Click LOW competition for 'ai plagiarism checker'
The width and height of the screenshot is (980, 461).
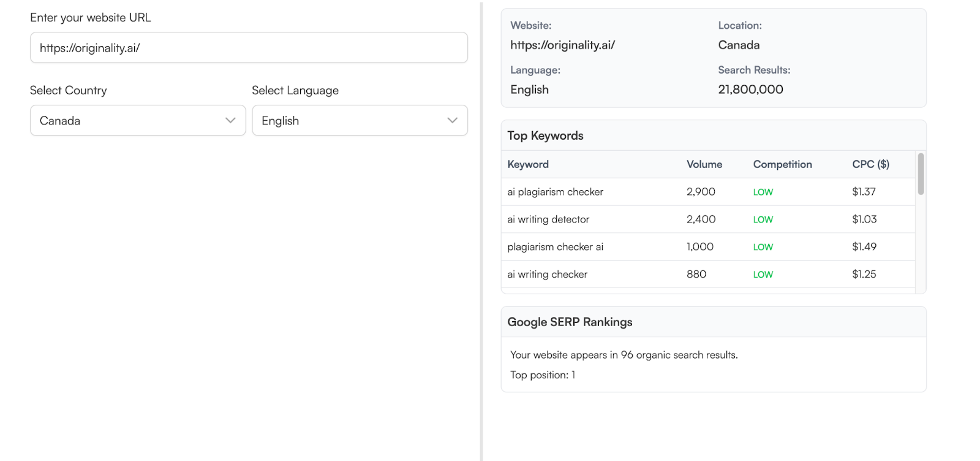point(763,192)
